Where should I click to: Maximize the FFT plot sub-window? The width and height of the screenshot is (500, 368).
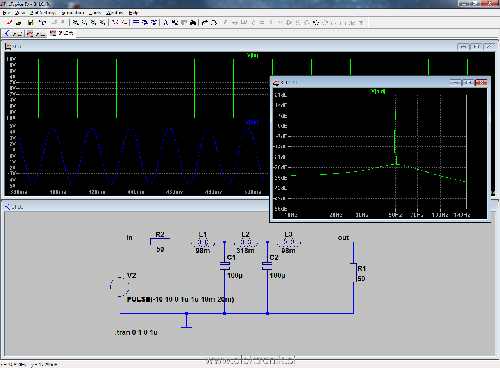click(469, 82)
